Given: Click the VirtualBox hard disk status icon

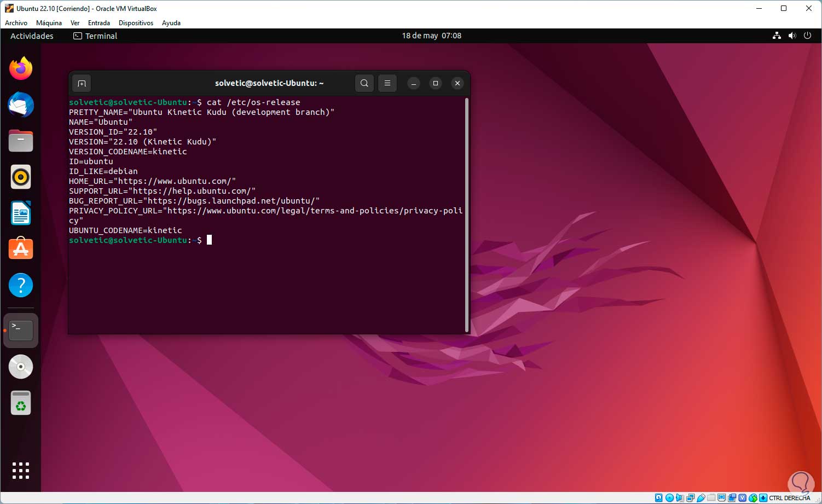Looking at the screenshot, I should click(x=658, y=498).
